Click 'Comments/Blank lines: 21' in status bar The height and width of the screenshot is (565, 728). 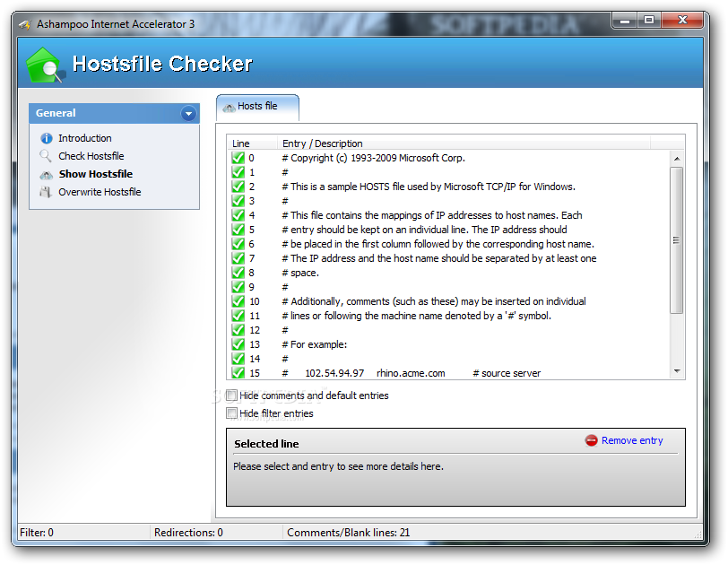(x=348, y=533)
